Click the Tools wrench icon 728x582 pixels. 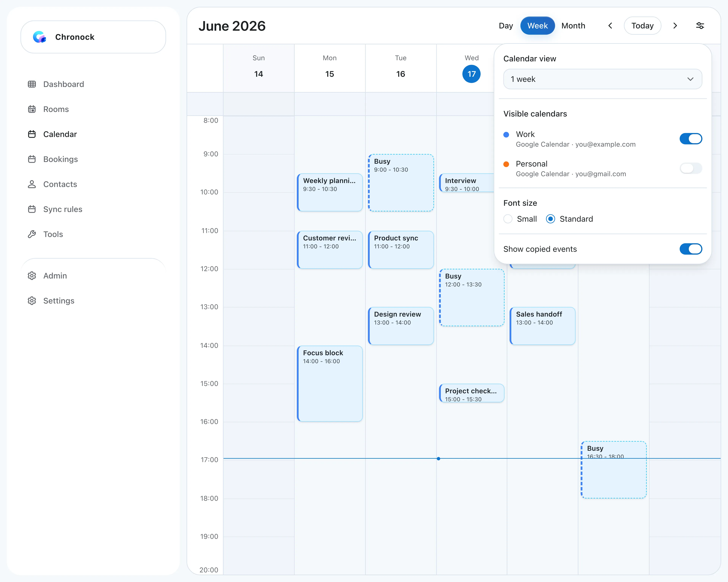32,234
